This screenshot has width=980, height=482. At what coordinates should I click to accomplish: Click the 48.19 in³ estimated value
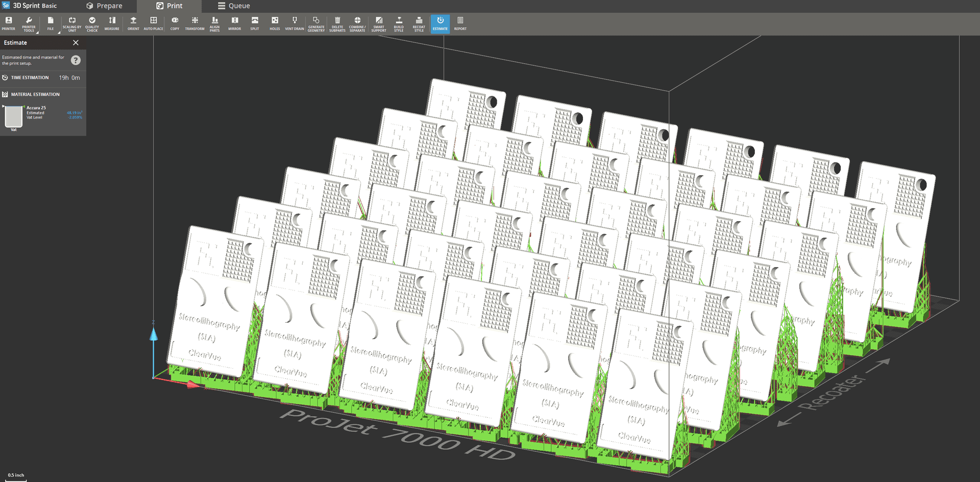[x=75, y=113]
